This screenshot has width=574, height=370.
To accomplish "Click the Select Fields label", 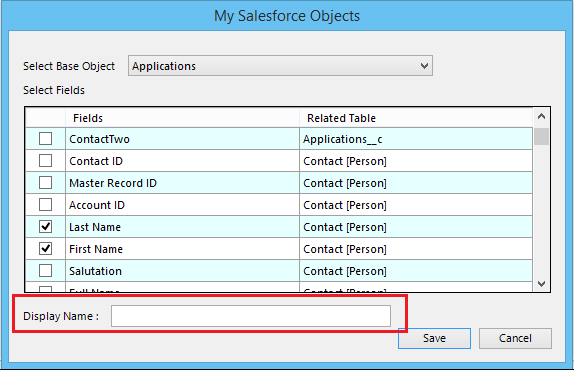I will click(54, 90).
